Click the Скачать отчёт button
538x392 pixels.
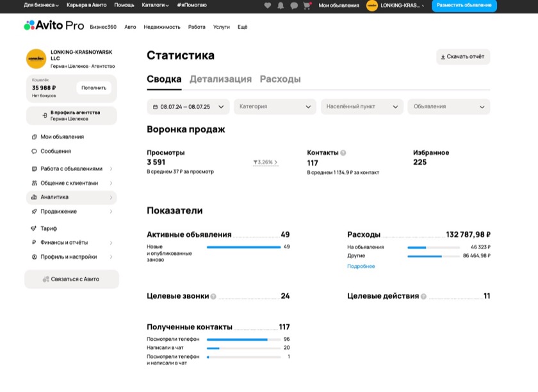click(463, 56)
